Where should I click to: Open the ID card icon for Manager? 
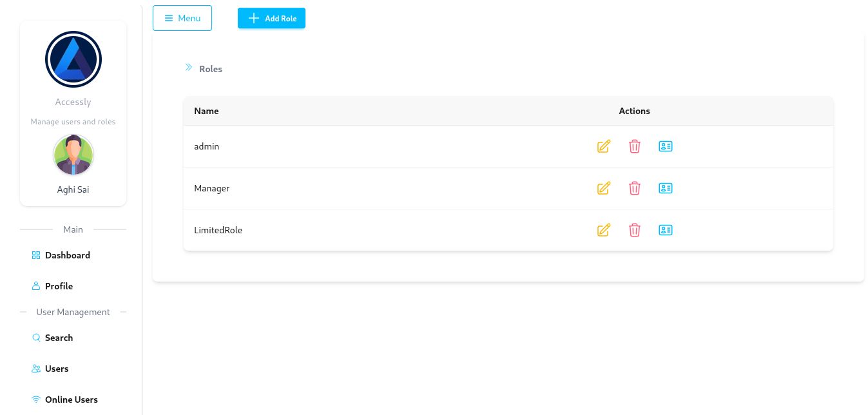(x=665, y=188)
